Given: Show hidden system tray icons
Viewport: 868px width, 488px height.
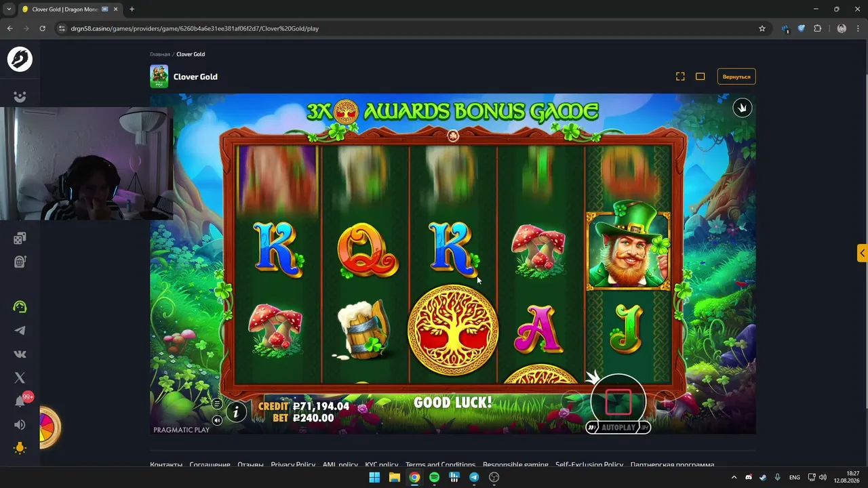Looking at the screenshot, I should coord(734,477).
